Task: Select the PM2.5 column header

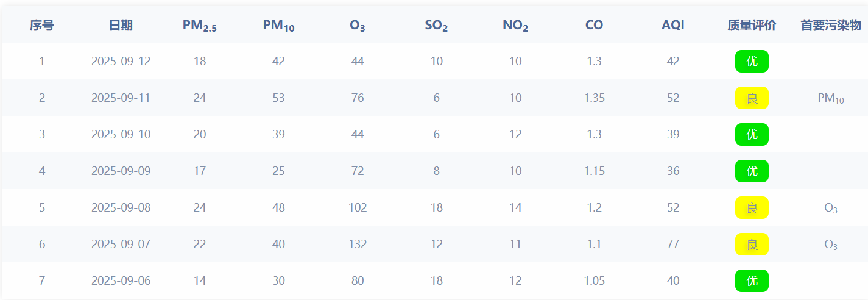Action: pyautogui.click(x=200, y=26)
